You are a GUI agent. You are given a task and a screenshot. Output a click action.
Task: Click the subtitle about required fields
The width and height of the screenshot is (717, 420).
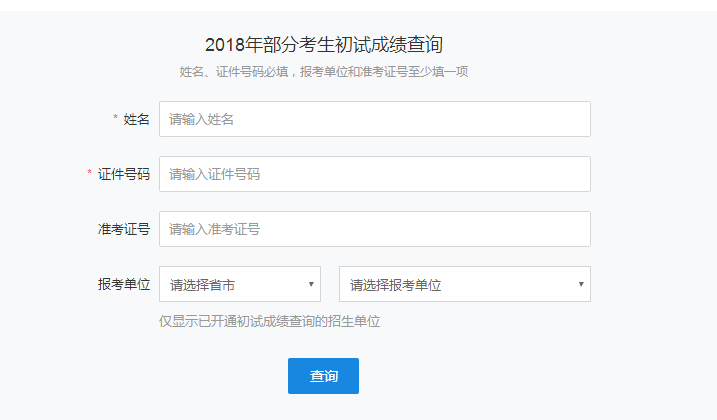(x=324, y=72)
